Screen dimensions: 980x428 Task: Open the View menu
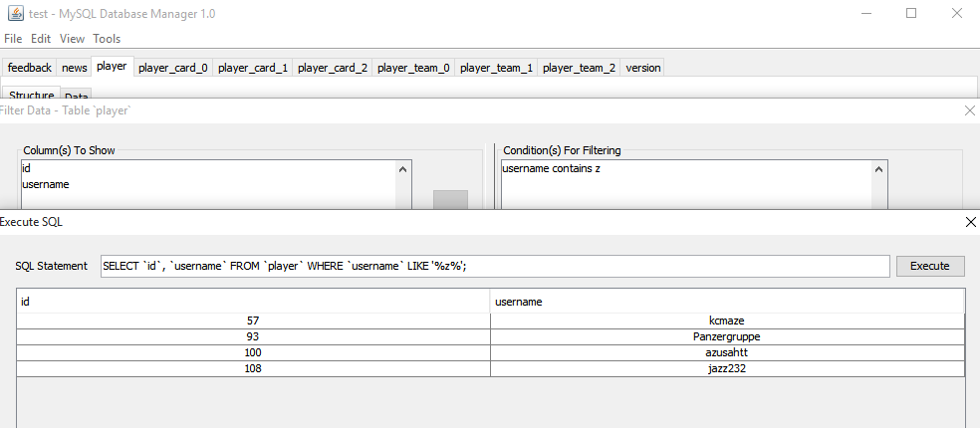[x=72, y=39]
